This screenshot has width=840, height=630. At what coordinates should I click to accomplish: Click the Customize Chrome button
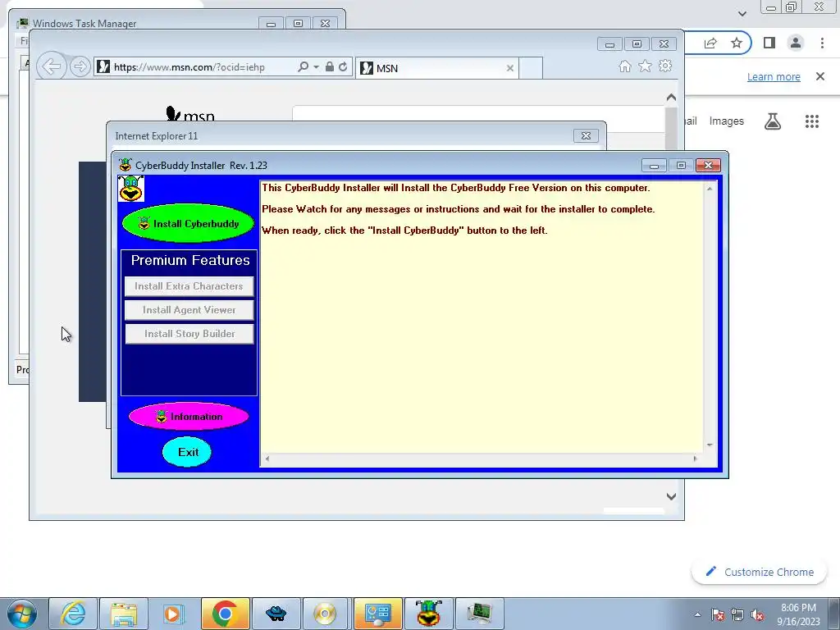(x=760, y=572)
